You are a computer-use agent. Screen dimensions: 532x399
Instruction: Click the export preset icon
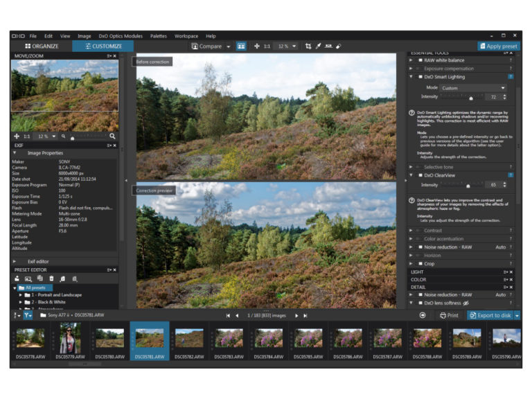pyautogui.click(x=75, y=278)
